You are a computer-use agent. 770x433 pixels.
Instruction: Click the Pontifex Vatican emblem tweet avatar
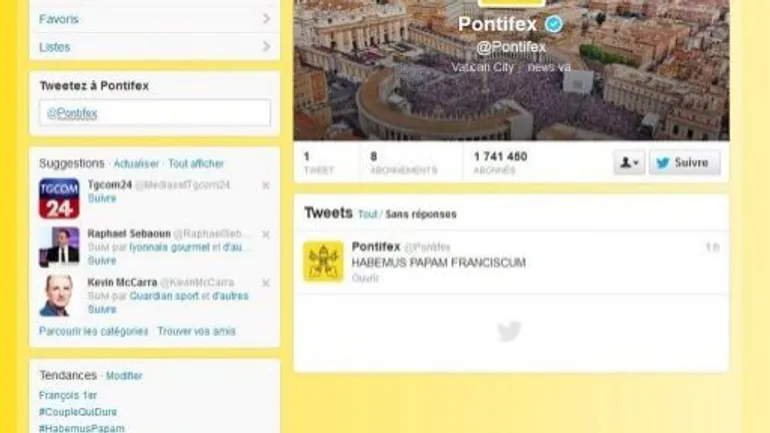tap(323, 261)
